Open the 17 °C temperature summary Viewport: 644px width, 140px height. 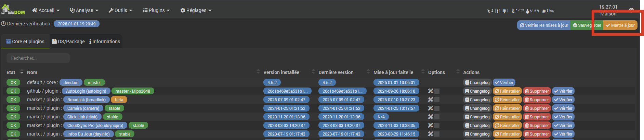click(x=518, y=11)
